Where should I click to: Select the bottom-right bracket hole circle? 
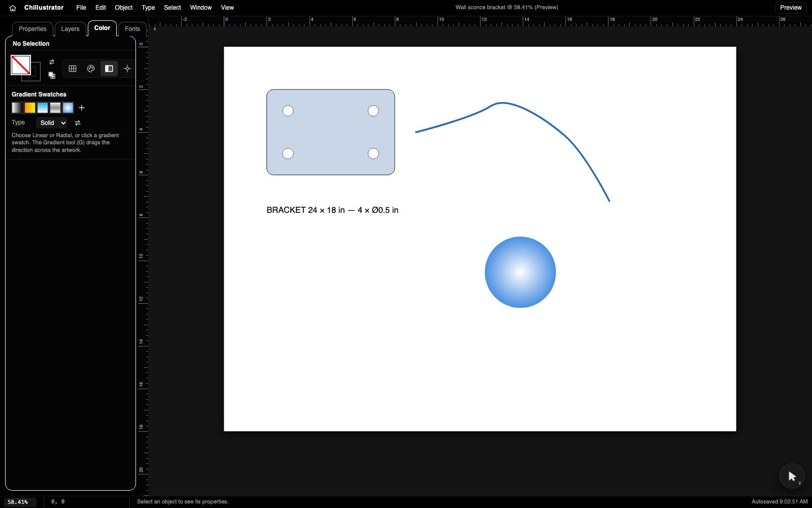(x=373, y=153)
